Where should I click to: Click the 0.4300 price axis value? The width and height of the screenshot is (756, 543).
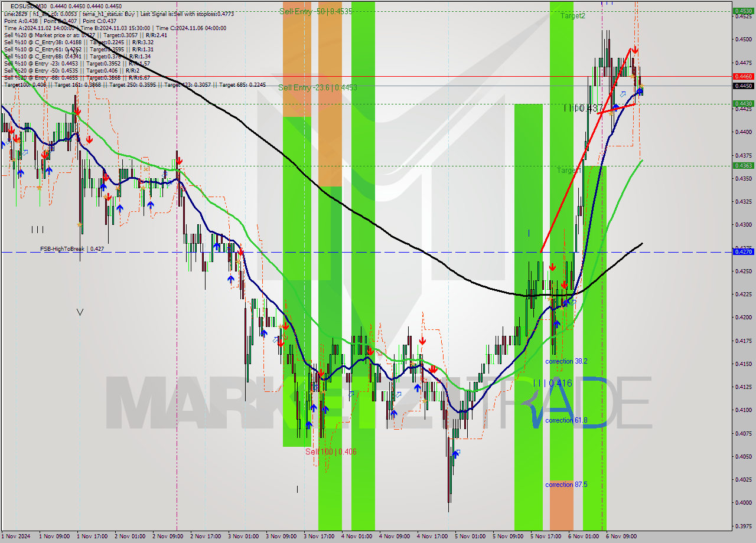tap(744, 225)
